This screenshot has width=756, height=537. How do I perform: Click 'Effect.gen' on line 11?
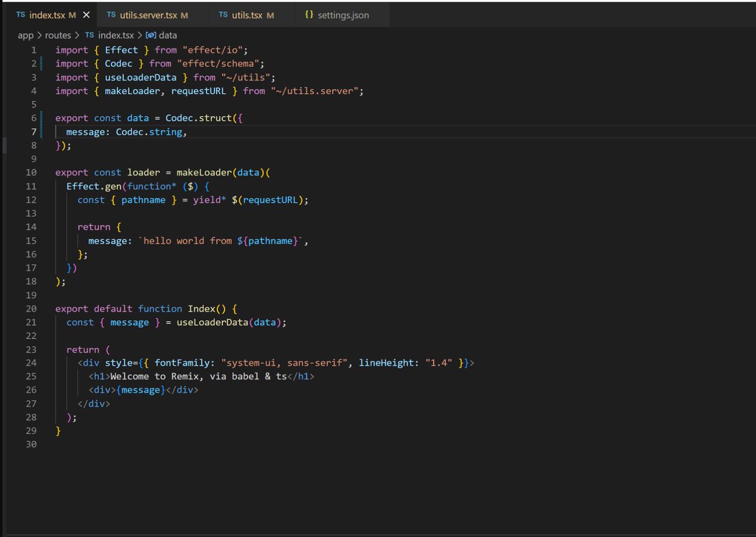(x=94, y=186)
